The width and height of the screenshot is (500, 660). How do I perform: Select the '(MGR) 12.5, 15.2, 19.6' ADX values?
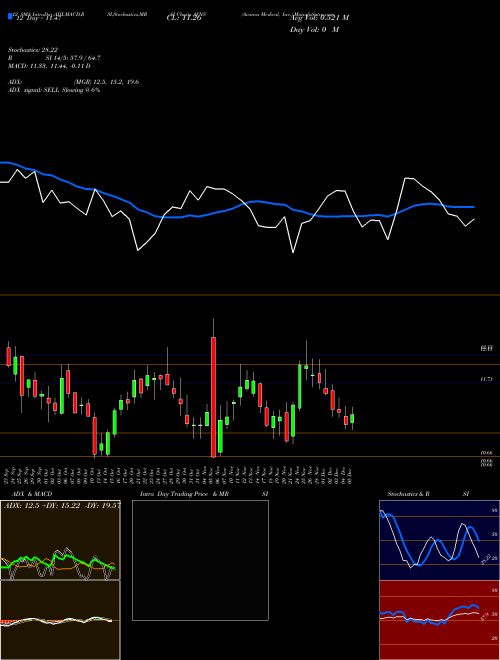coord(106,82)
